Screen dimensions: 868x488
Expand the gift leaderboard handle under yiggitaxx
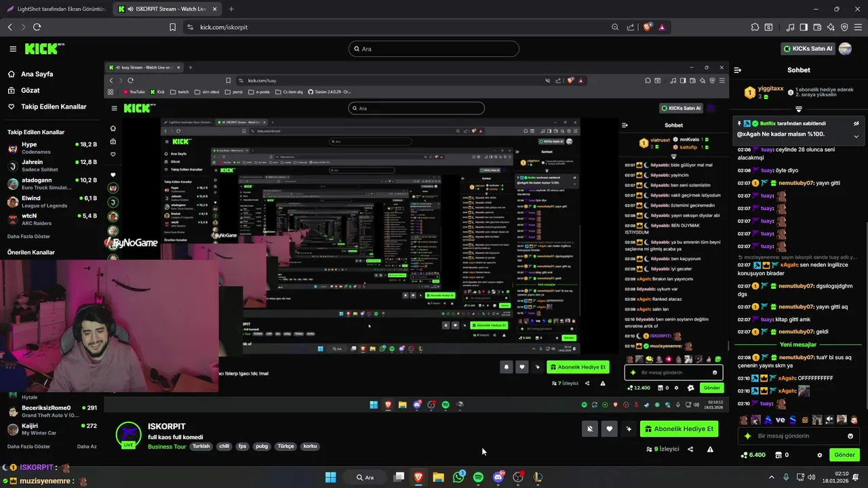coord(799,109)
